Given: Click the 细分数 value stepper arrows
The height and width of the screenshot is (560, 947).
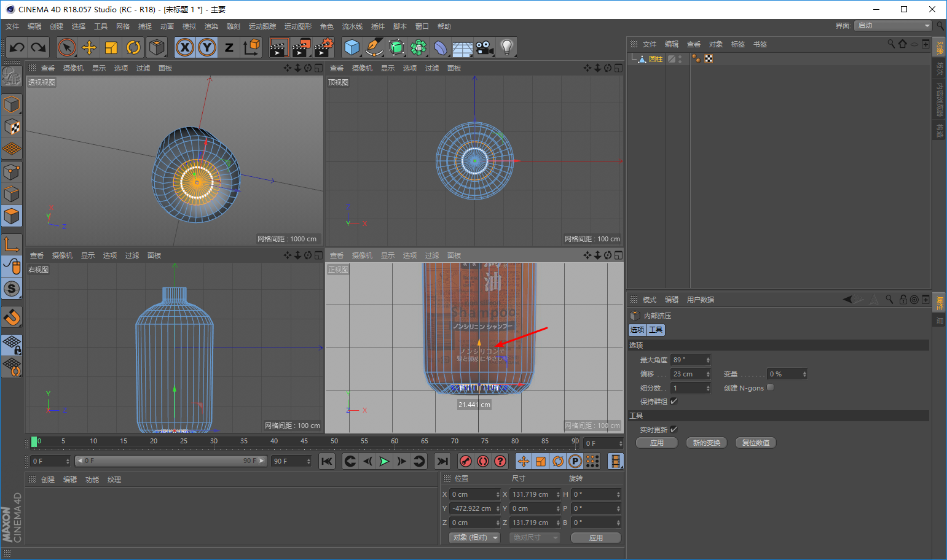Looking at the screenshot, I should [708, 388].
